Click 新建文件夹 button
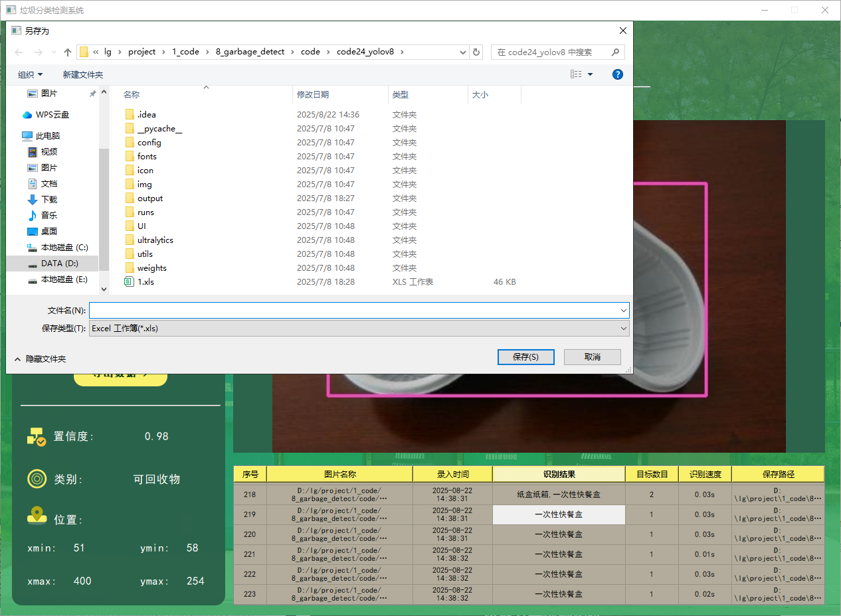This screenshot has height=616, width=841. click(83, 75)
